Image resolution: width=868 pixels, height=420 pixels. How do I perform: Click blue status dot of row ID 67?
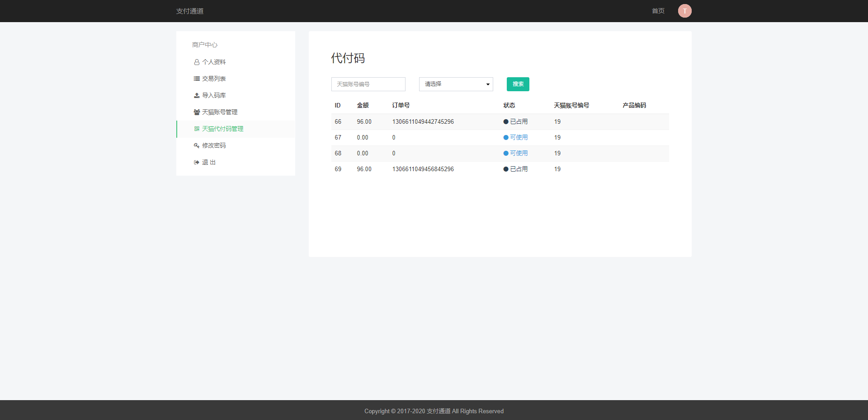tap(506, 138)
